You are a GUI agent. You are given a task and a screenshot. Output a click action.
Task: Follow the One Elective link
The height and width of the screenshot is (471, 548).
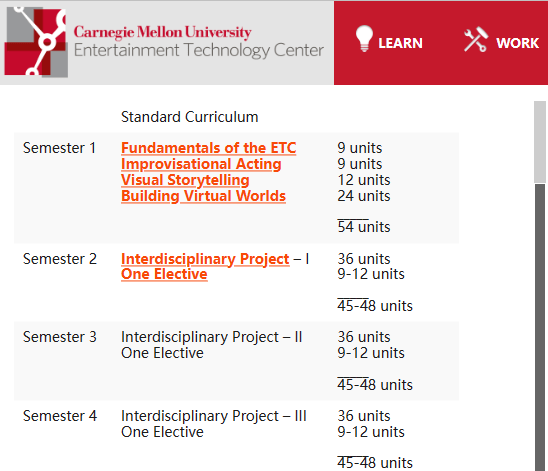tap(164, 274)
